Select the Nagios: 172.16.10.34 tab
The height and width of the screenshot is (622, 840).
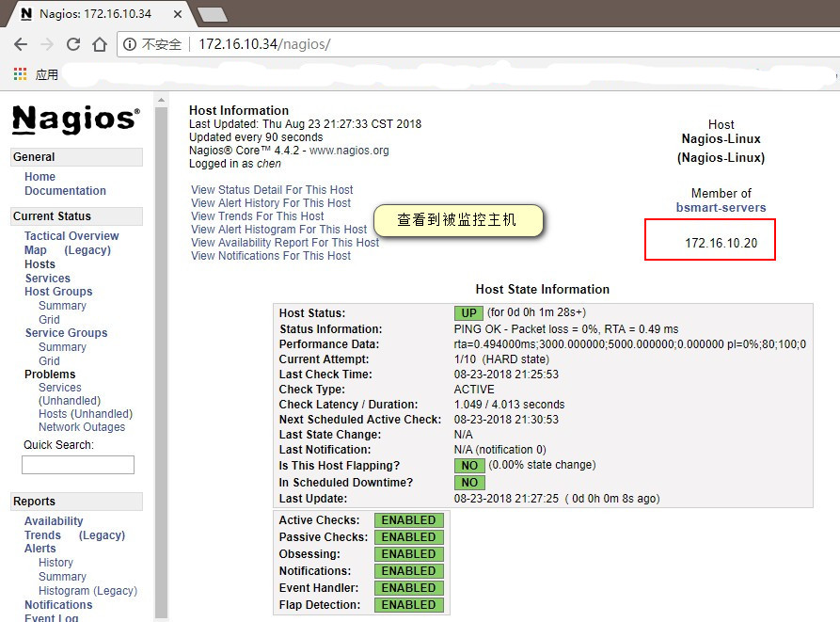click(x=94, y=14)
